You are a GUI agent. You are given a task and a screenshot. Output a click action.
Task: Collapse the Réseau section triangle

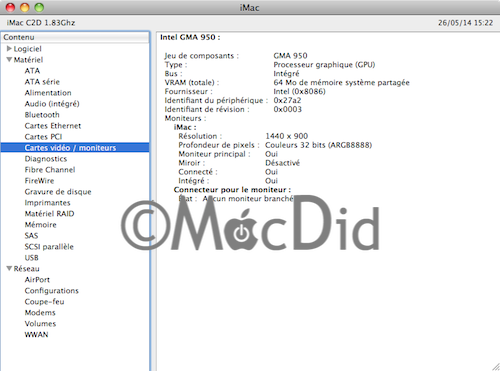pos(9,268)
